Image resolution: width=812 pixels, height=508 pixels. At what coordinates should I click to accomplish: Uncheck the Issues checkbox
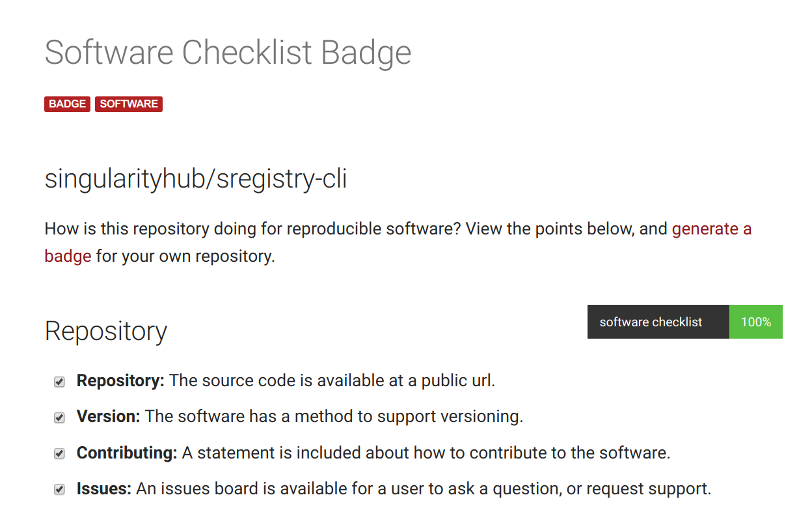click(59, 489)
